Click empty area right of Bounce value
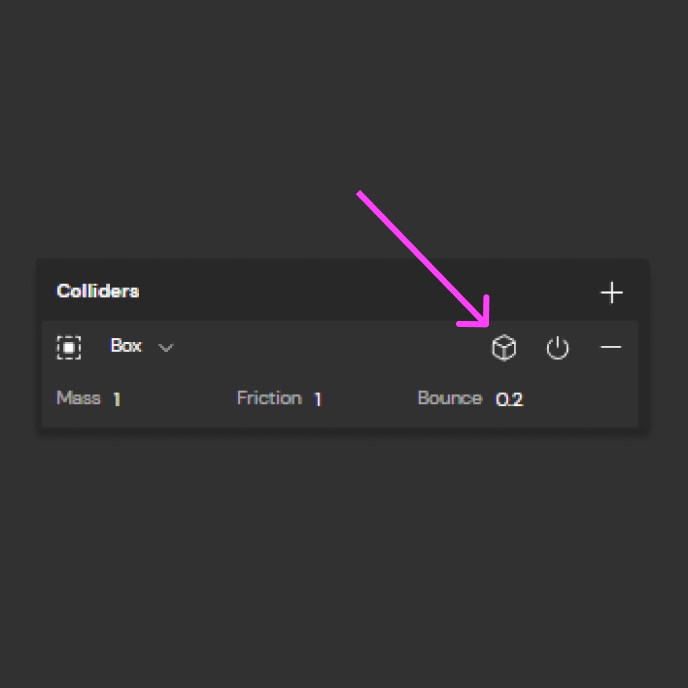The height and width of the screenshot is (688, 688). (579, 399)
